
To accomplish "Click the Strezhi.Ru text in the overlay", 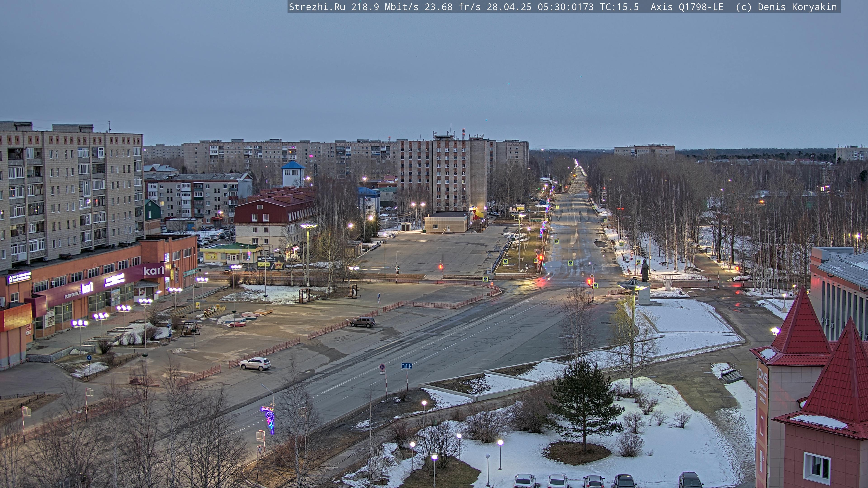I will coord(317,7).
